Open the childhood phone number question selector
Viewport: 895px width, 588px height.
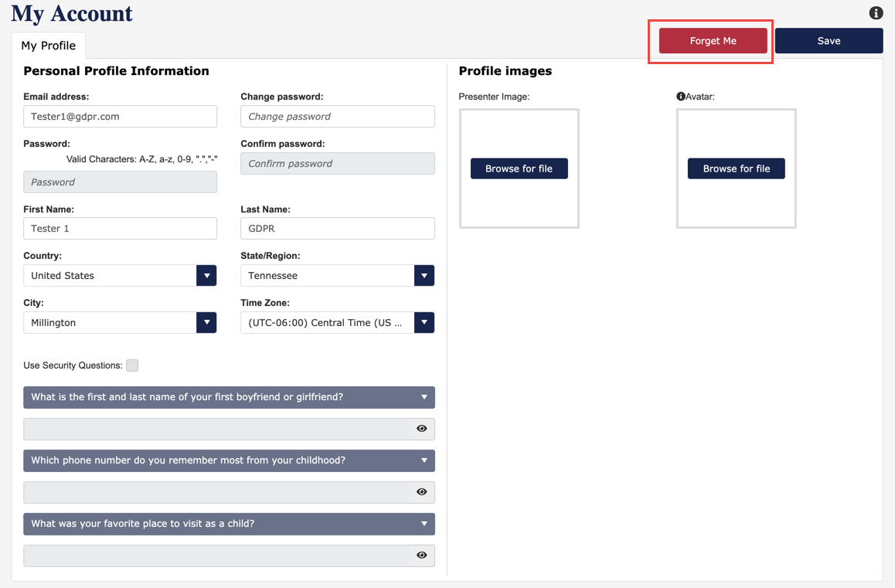229,461
